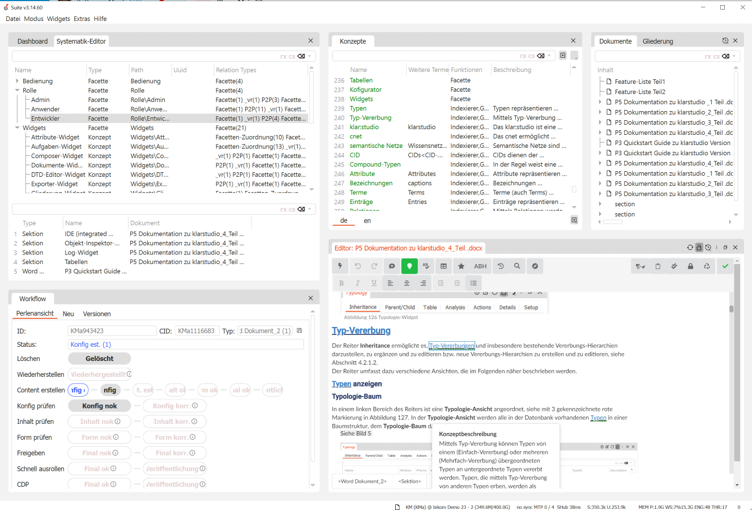Insert a table via the toolbar icon
Screen dimensions: 752x510
(x=444, y=266)
